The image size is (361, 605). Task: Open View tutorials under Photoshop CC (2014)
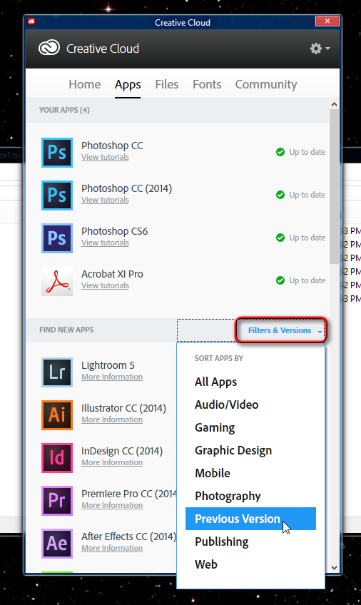click(x=105, y=200)
